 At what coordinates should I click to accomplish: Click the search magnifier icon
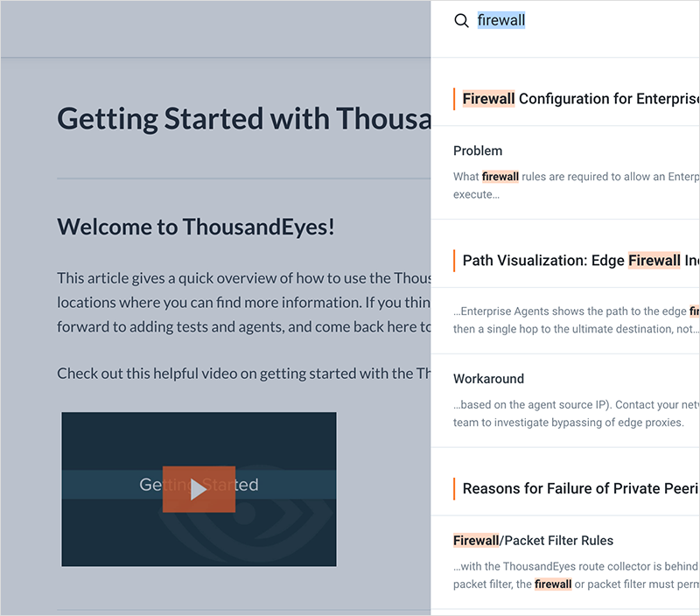tap(461, 21)
